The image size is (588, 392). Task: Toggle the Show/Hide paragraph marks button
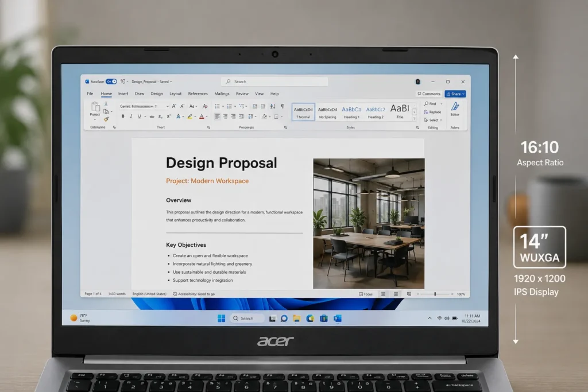283,106
